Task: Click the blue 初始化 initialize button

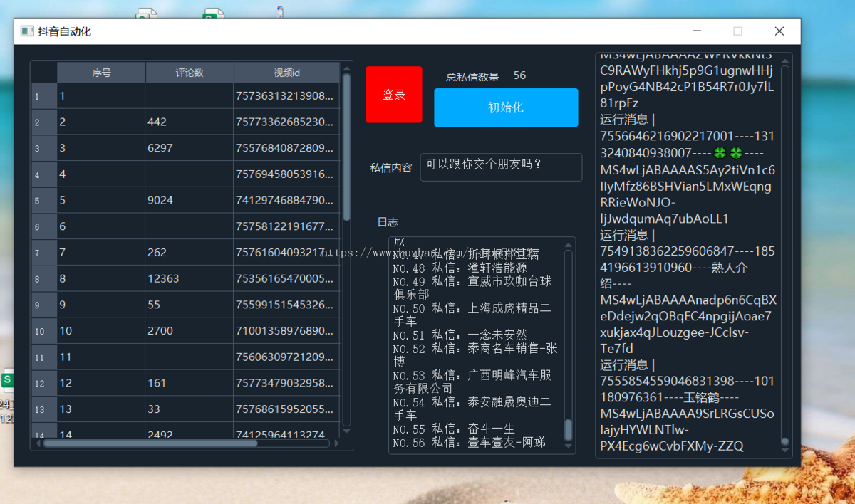Action: (506, 107)
